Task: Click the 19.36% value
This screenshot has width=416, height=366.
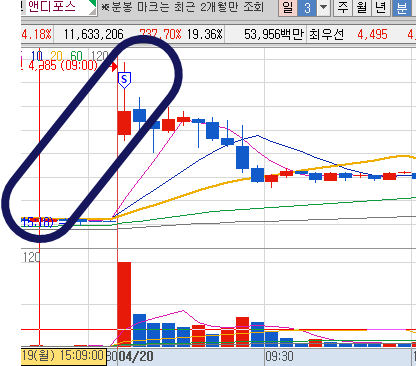Action: [204, 34]
